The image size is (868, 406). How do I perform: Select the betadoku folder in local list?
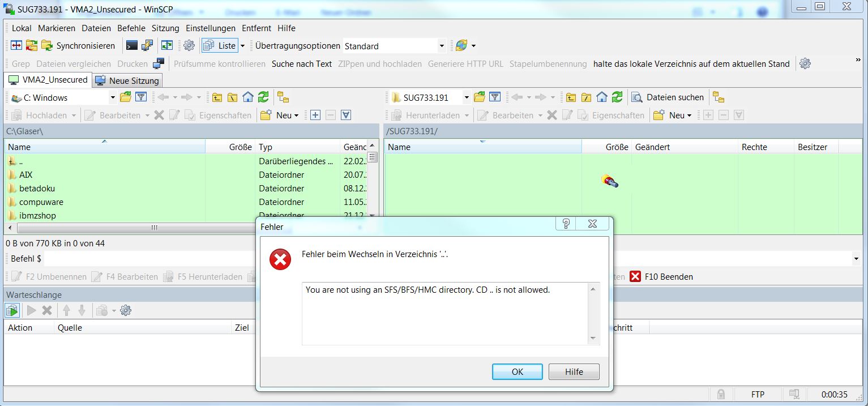(37, 189)
